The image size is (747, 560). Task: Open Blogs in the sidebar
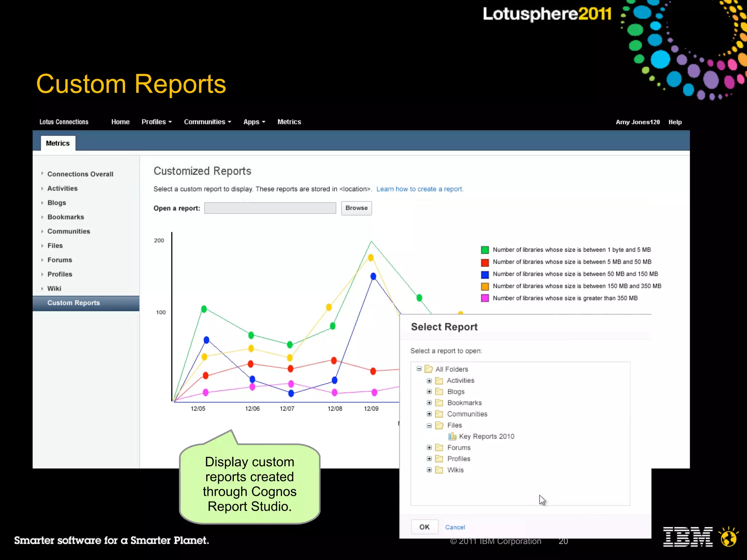point(57,203)
